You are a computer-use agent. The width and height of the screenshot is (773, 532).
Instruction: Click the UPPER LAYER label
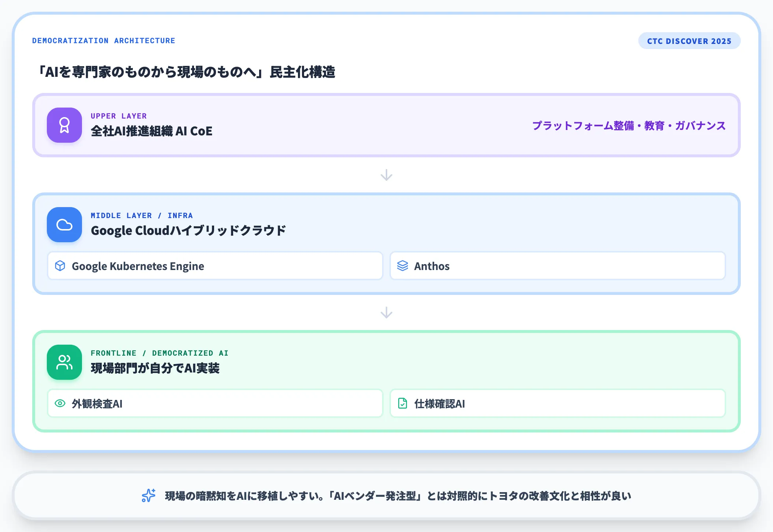(x=119, y=116)
